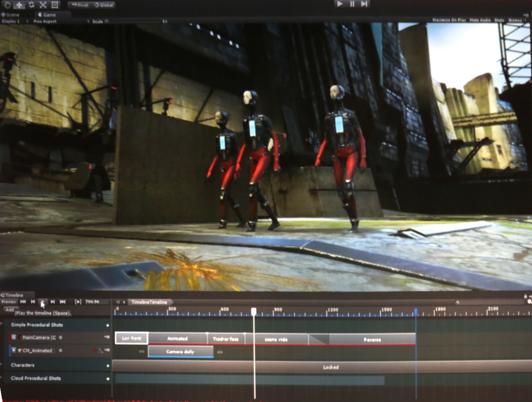The image size is (532, 402).
Task: Show curves for the CM_Animated track
Action: [x=101, y=351]
